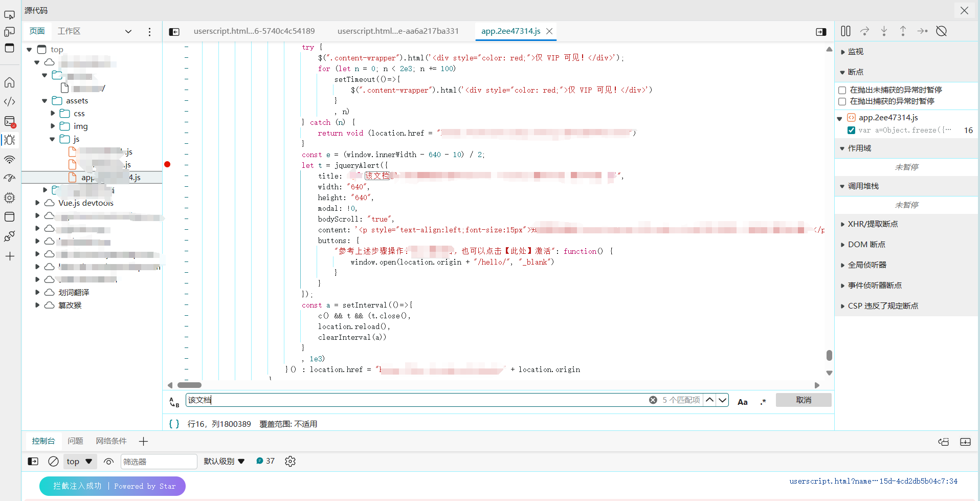Open the 默认级别 log level dropdown
The height and width of the screenshot is (501, 980).
point(224,461)
